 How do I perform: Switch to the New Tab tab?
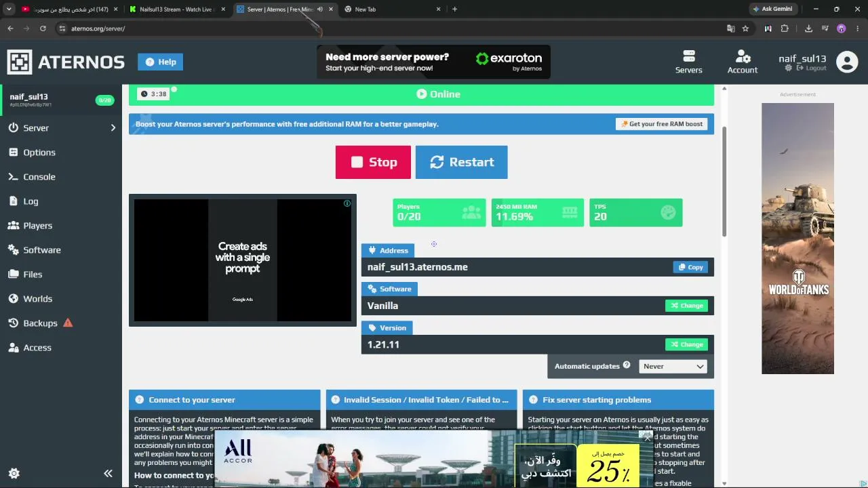click(393, 9)
